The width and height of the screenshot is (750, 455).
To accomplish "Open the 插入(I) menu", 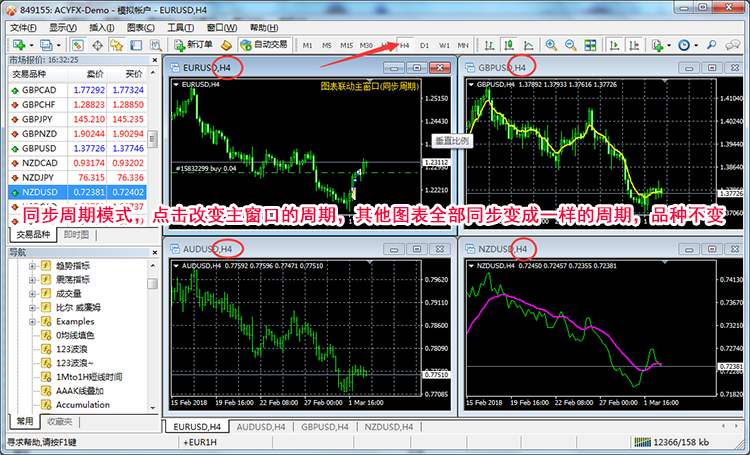I will (x=102, y=27).
